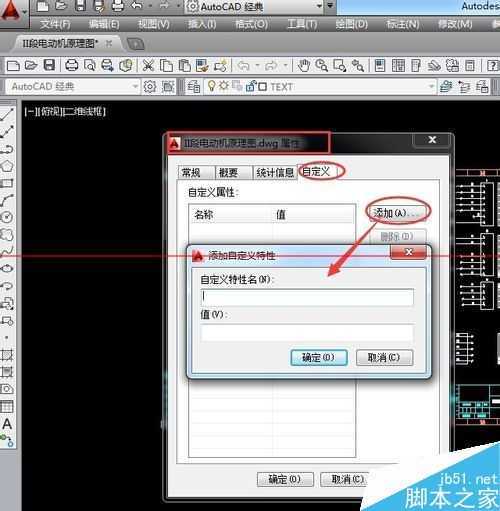Select the Circle draw tool

point(7,217)
